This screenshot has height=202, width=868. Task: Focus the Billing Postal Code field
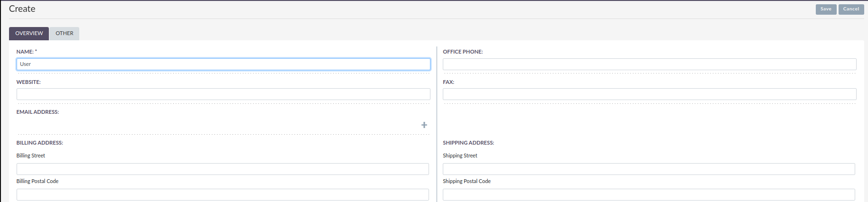pyautogui.click(x=223, y=194)
